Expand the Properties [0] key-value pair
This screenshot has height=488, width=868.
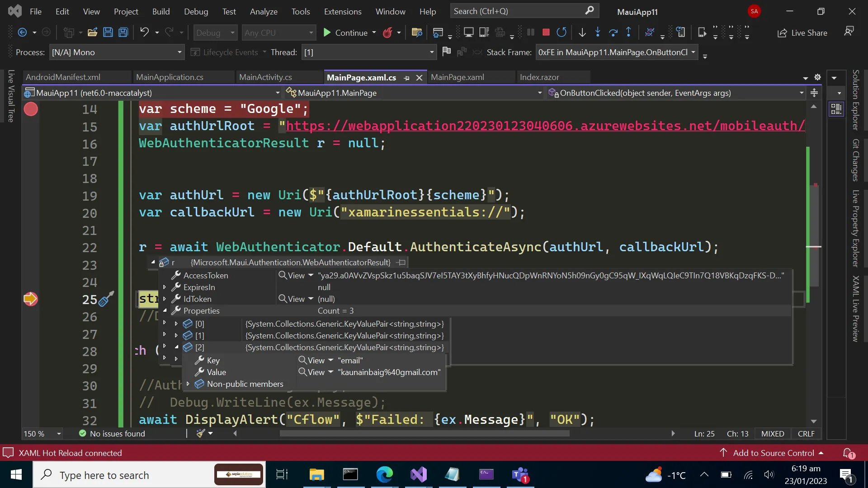coord(176,324)
